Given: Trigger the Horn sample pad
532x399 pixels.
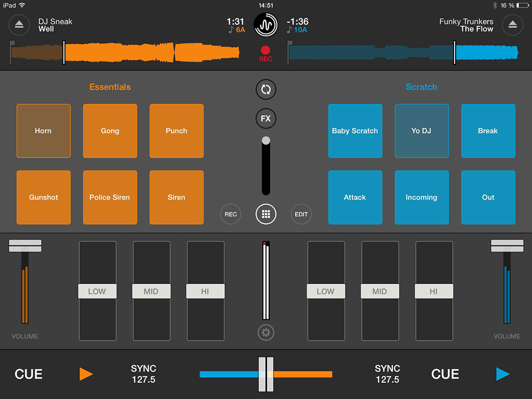Looking at the screenshot, I should (x=43, y=131).
